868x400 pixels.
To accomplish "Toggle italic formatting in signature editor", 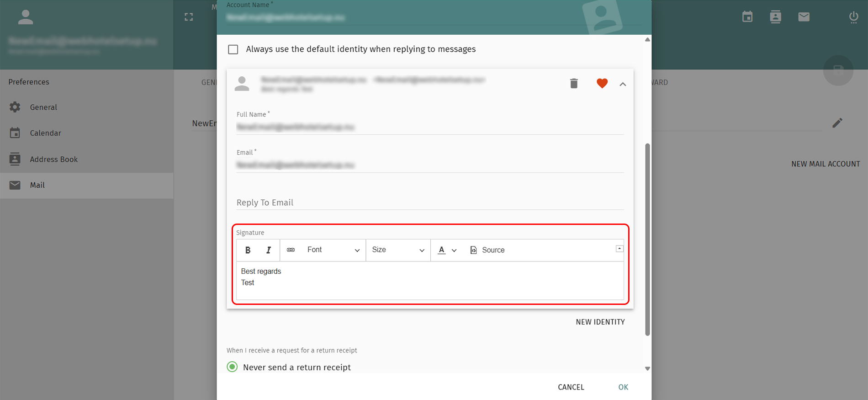I will [269, 250].
